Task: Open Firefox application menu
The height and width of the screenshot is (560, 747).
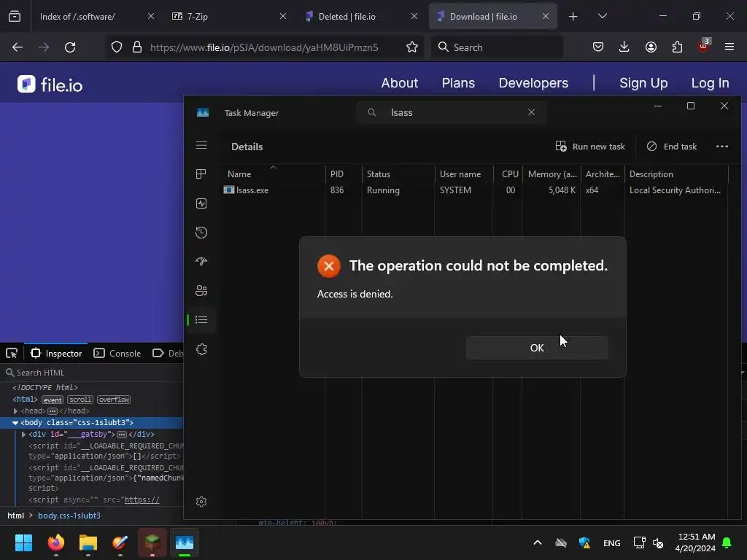Action: point(729,47)
